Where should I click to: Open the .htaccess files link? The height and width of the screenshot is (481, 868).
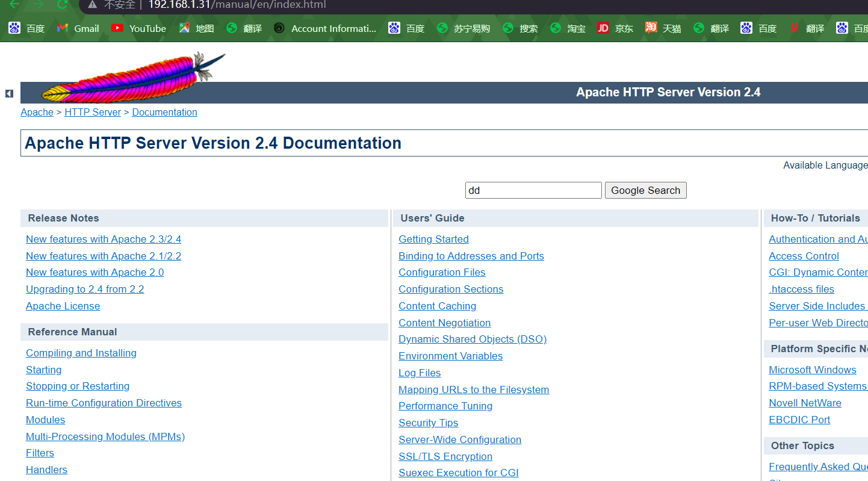click(801, 289)
